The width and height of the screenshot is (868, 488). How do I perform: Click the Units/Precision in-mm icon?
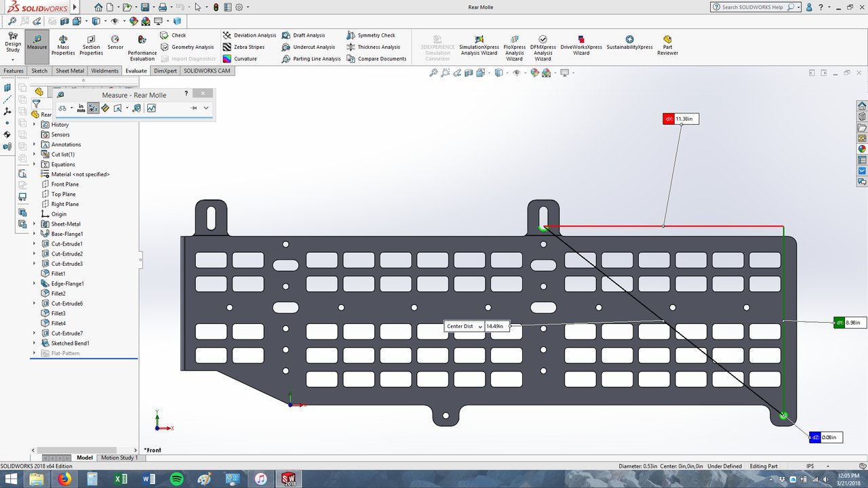tap(81, 108)
